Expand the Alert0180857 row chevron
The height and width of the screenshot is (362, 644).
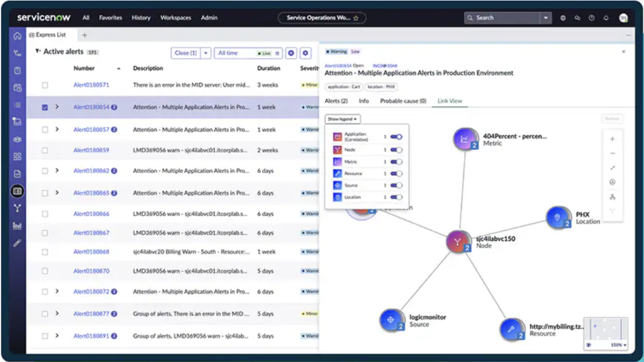tap(57, 129)
